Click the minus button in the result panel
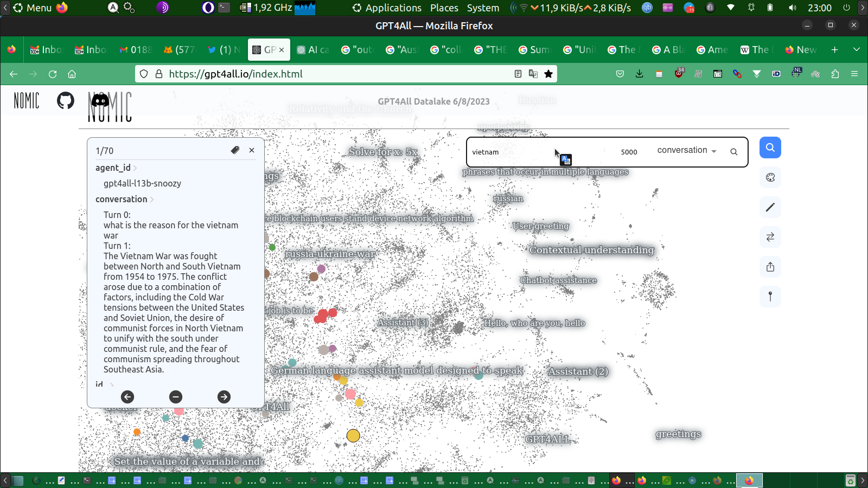 click(176, 397)
